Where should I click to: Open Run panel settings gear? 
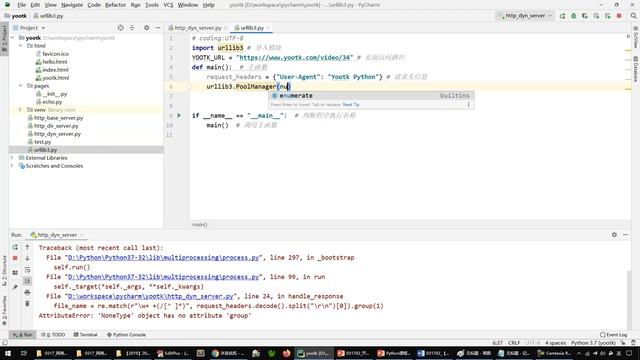click(x=614, y=235)
